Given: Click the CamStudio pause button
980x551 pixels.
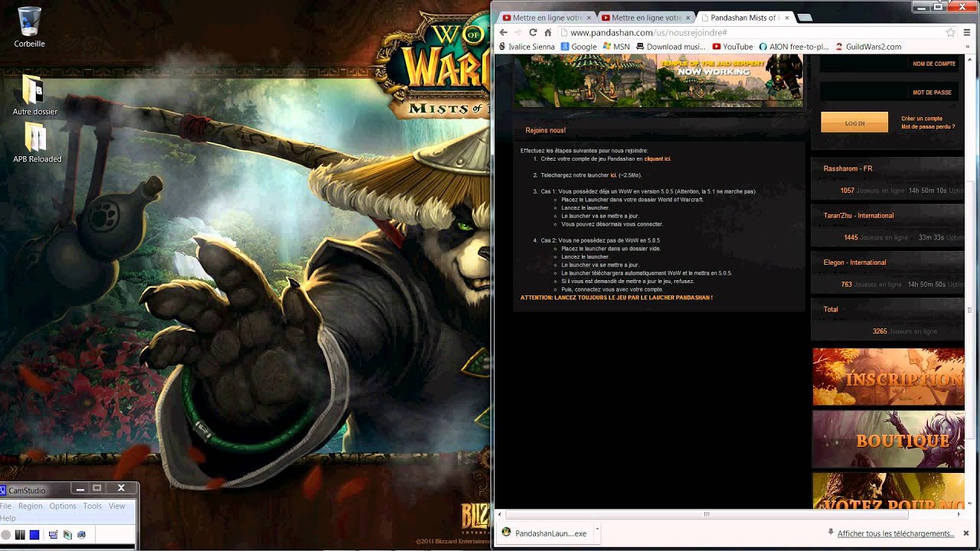Looking at the screenshot, I should click(21, 535).
